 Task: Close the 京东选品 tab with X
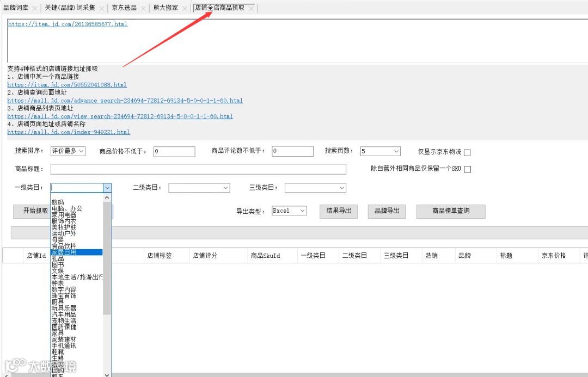[x=143, y=8]
